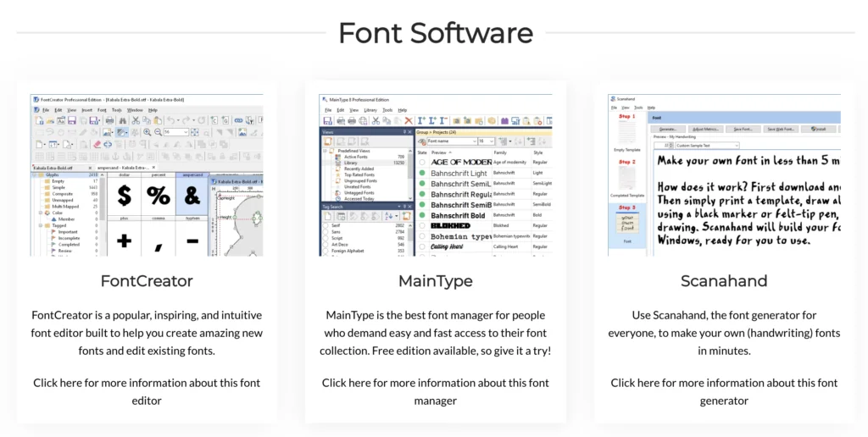Open the Tools menu in Scanahand

point(638,108)
